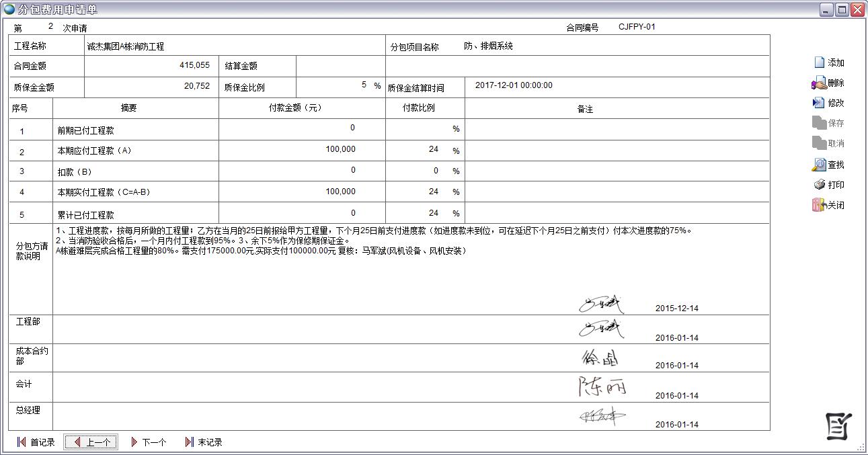Click the Print (打印) printer icon
868x455 pixels.
[819, 185]
